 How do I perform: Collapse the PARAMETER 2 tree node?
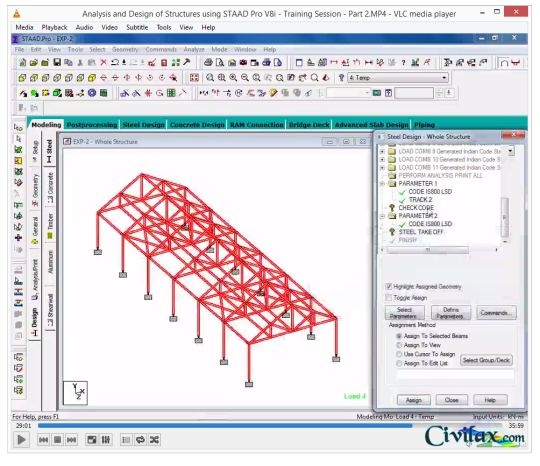(x=382, y=216)
